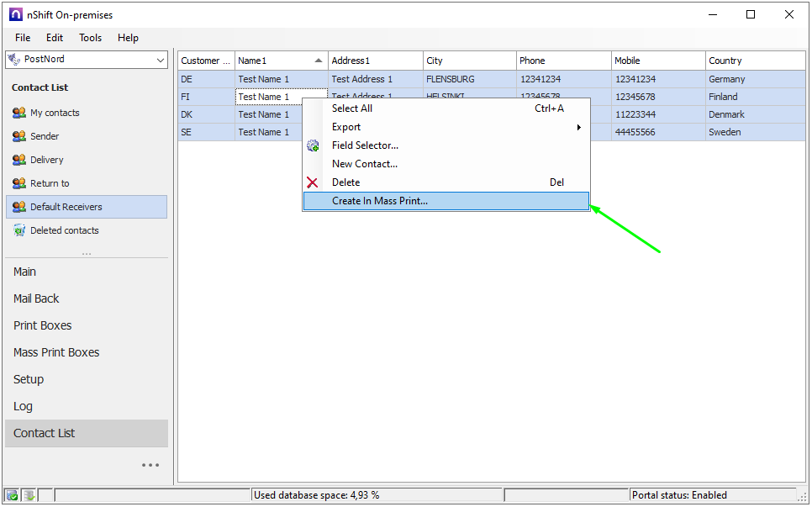The height and width of the screenshot is (507, 812).
Task: Open the Tools menu
Action: [90, 38]
